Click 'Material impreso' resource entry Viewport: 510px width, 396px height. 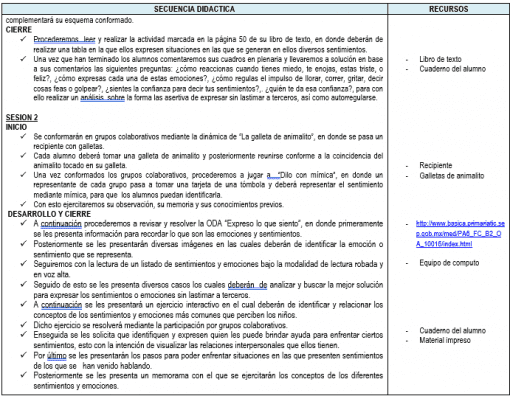point(445,340)
